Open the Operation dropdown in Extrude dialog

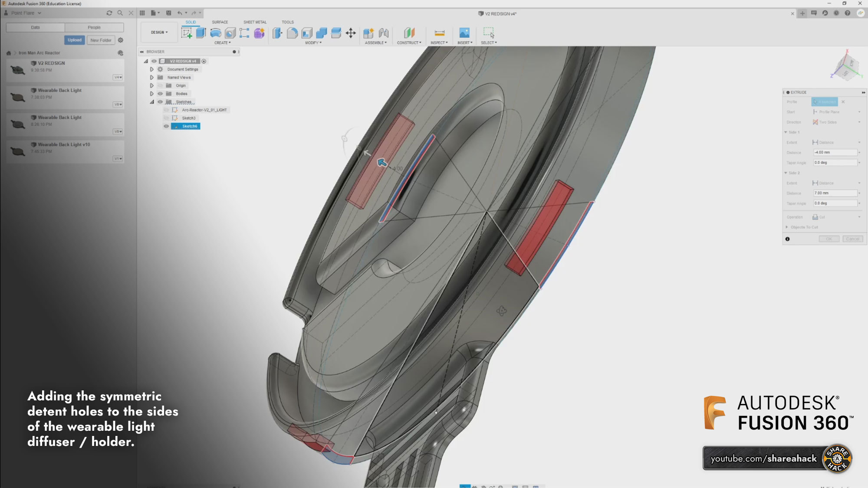pyautogui.click(x=859, y=217)
